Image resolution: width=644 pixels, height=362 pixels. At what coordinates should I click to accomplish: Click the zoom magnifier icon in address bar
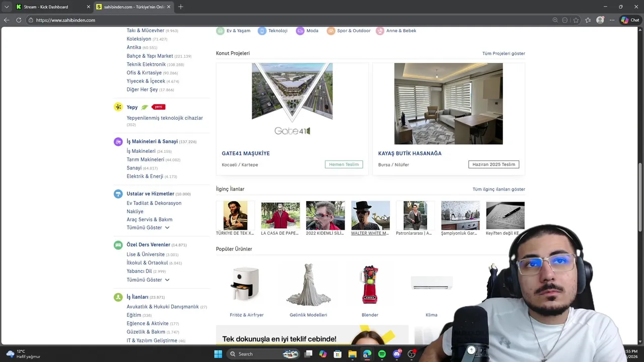click(555, 20)
